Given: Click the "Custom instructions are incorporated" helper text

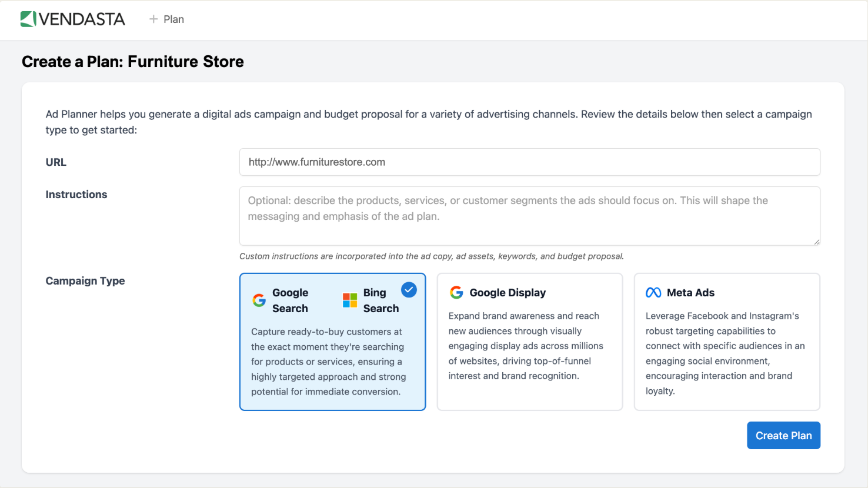Looking at the screenshot, I should [x=432, y=256].
